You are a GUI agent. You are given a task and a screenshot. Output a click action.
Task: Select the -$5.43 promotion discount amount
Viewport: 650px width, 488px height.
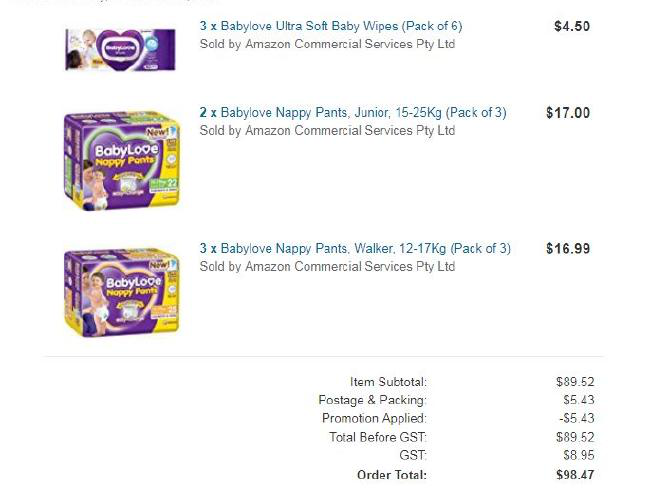click(x=577, y=418)
